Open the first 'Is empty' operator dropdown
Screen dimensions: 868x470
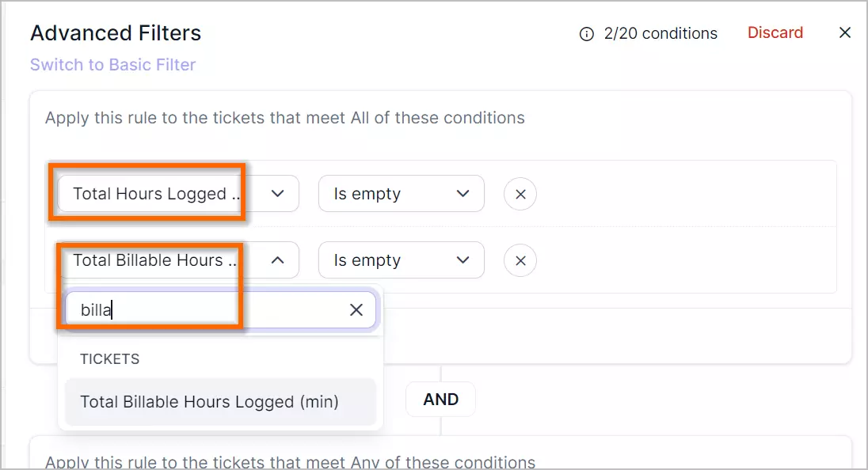pos(402,194)
